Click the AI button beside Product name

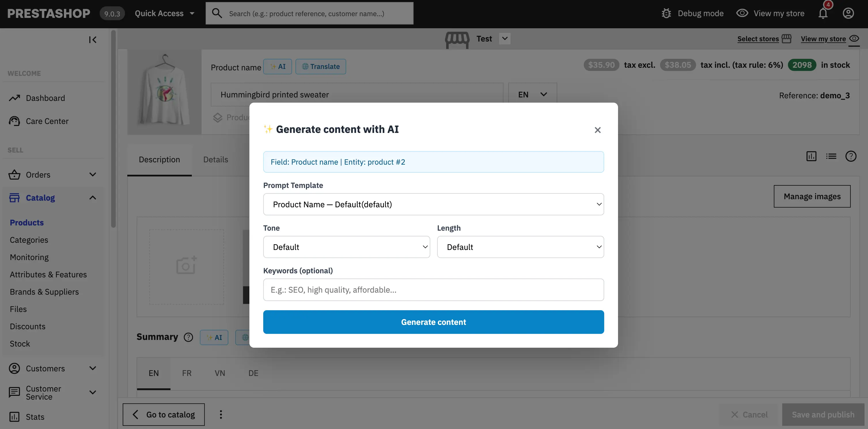(278, 66)
